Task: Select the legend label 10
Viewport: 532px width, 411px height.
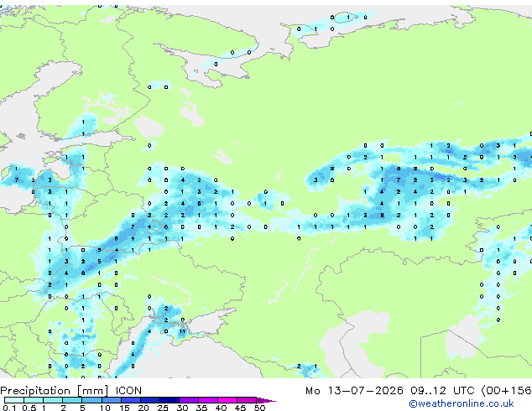Action: (x=105, y=408)
